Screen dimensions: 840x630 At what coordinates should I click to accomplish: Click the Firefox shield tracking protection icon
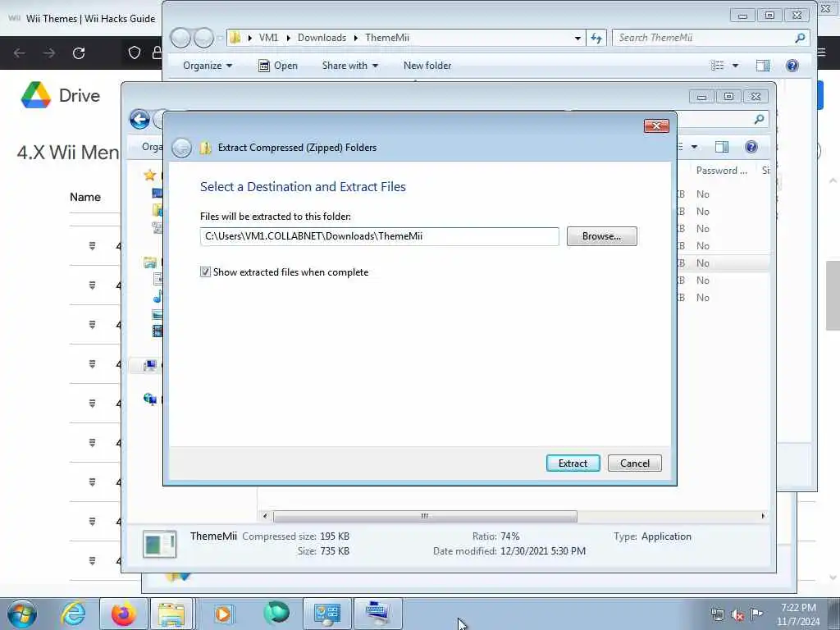click(135, 52)
